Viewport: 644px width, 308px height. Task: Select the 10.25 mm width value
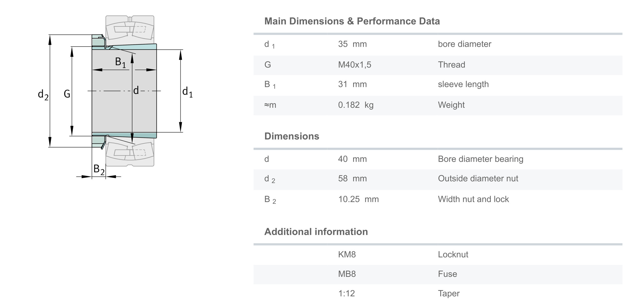(358, 199)
